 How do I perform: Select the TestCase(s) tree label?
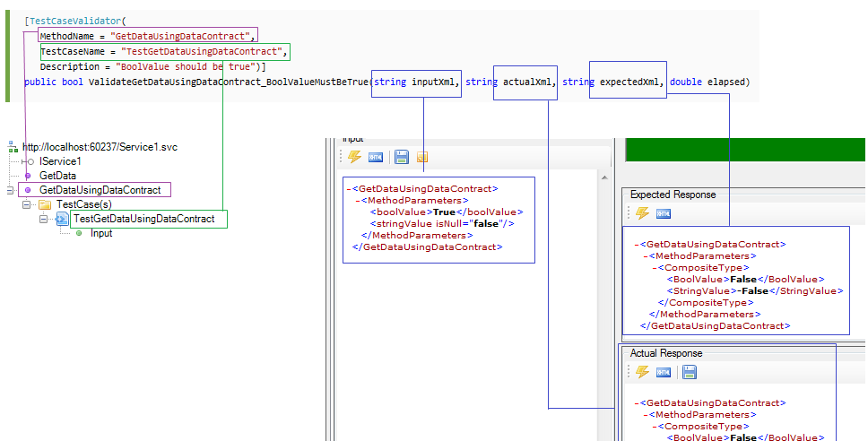click(x=83, y=204)
